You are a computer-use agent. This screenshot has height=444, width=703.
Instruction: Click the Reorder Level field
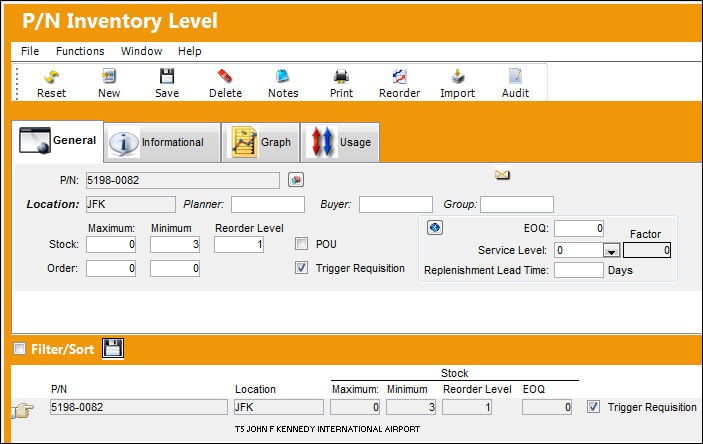coord(239,244)
